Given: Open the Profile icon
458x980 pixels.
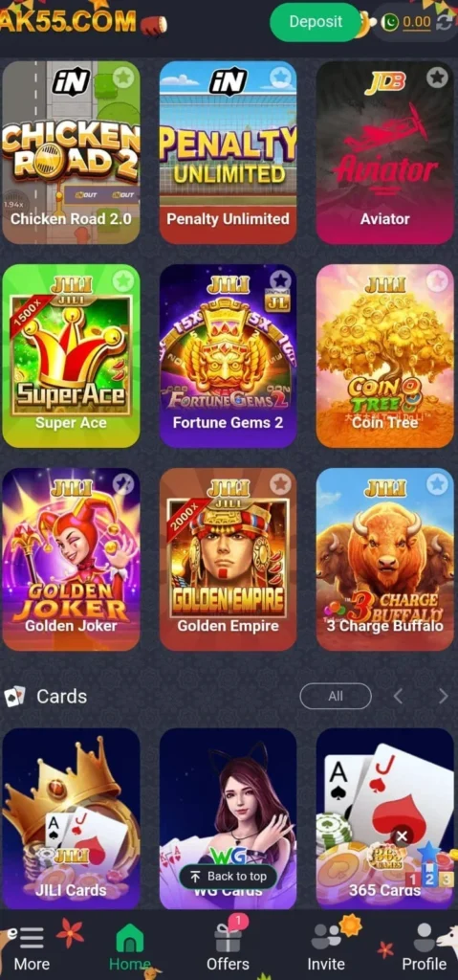Looking at the screenshot, I should point(425,937).
